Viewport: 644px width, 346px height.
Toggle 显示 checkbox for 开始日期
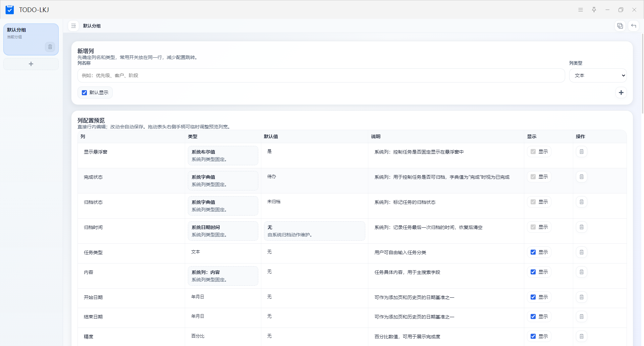533,297
